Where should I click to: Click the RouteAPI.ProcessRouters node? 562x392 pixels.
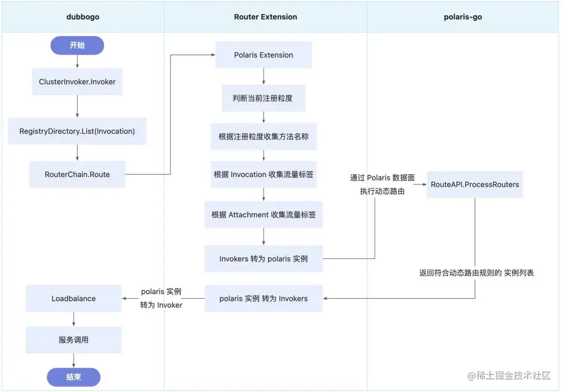475,184
